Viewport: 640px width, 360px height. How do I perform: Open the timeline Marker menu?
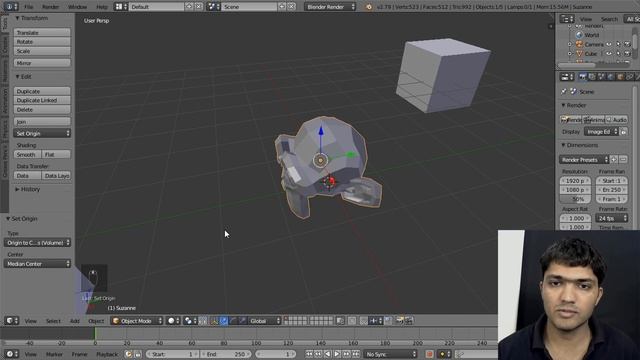[x=54, y=354]
